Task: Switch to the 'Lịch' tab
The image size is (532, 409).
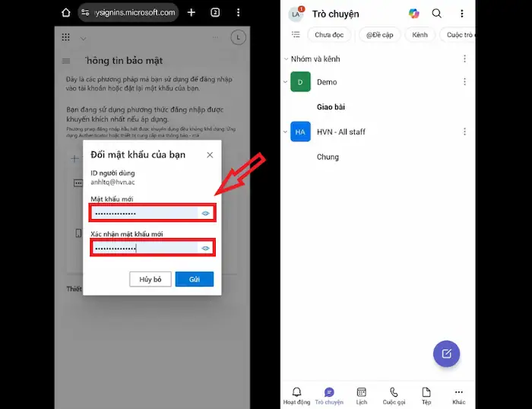Action: [x=361, y=394]
